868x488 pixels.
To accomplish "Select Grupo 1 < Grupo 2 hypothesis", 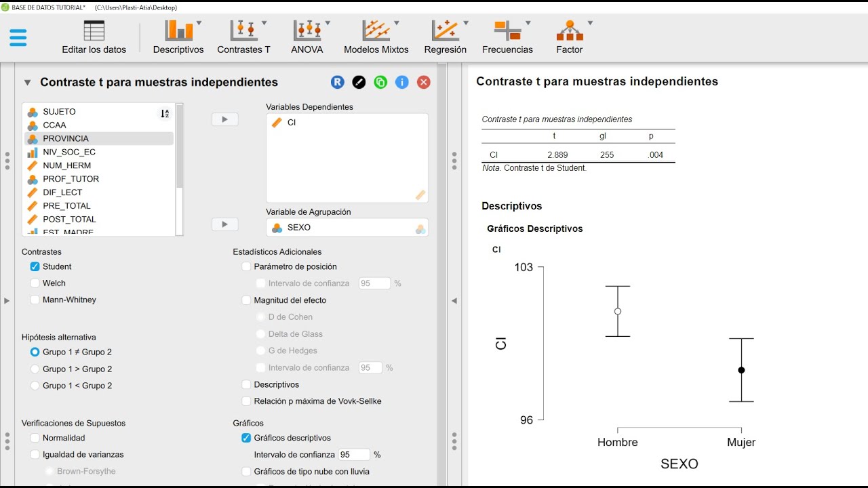I will (35, 386).
